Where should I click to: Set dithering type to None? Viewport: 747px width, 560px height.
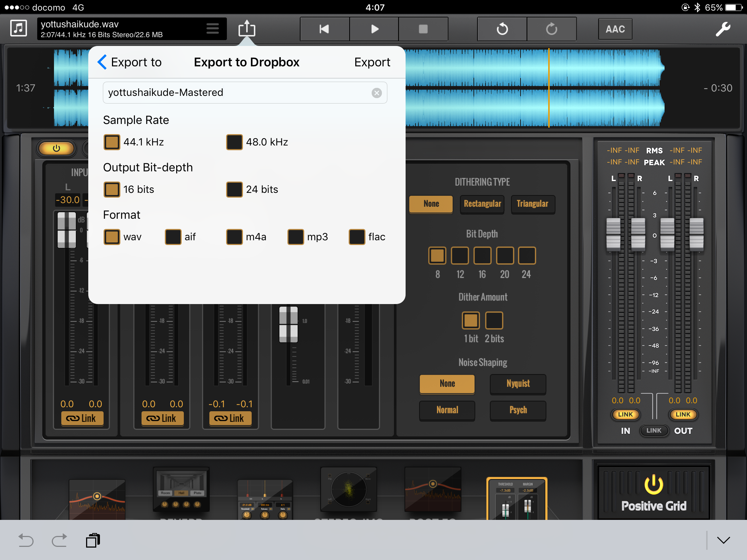tap(431, 204)
